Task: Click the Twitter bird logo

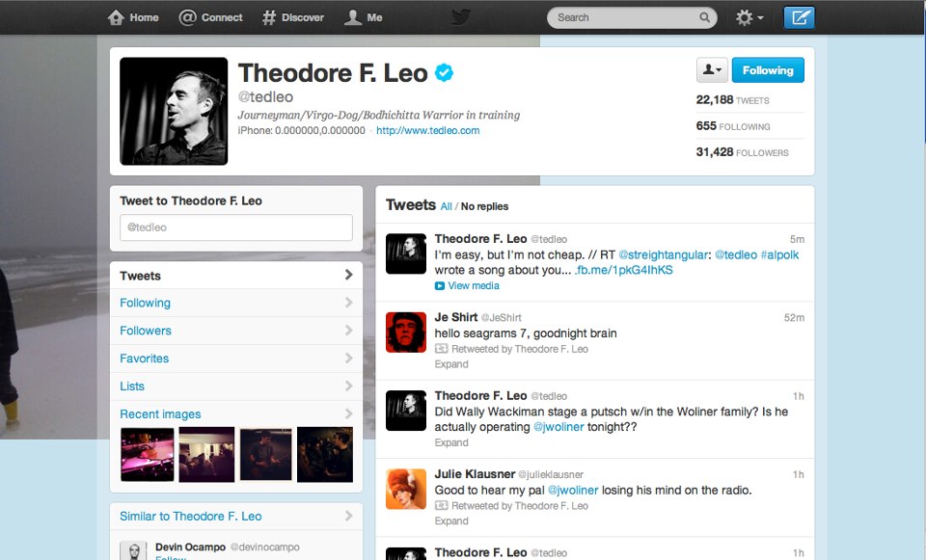Action: (461, 16)
